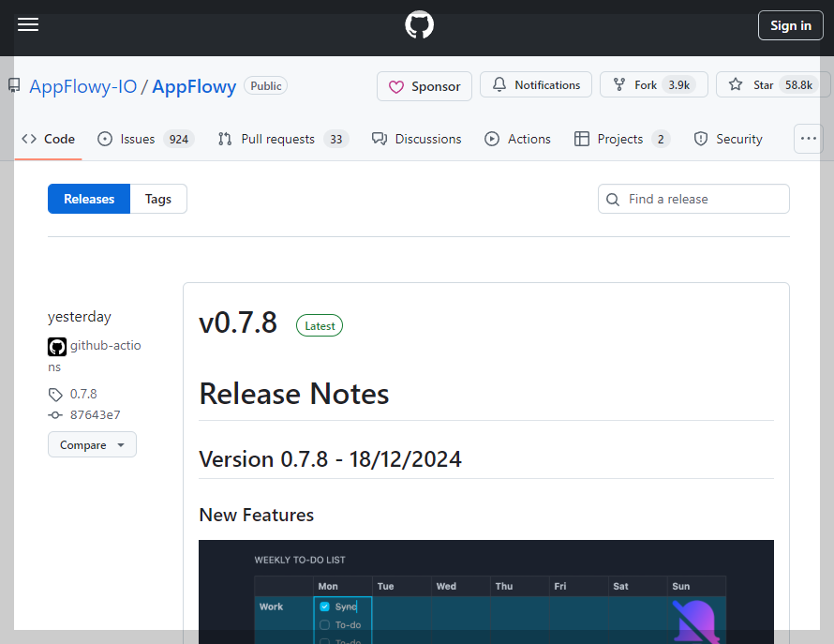
Task: Click the Projects count 2
Action: [x=661, y=140]
